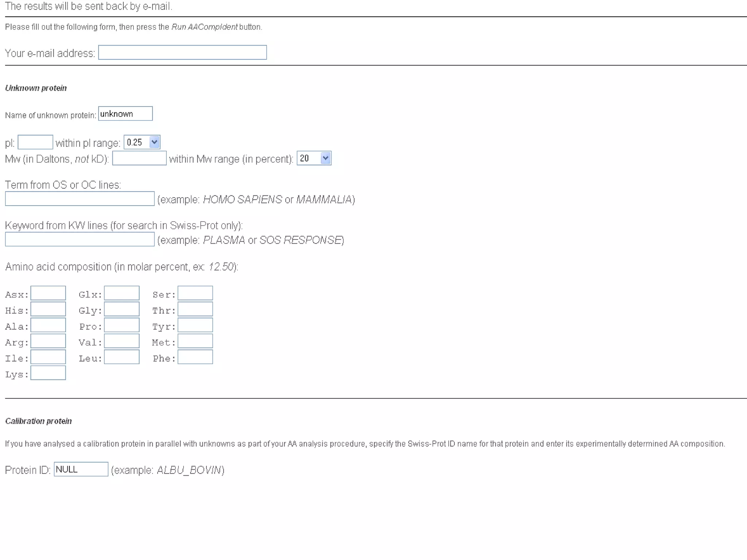Select the Glx input box
747x560 pixels.
point(122,293)
